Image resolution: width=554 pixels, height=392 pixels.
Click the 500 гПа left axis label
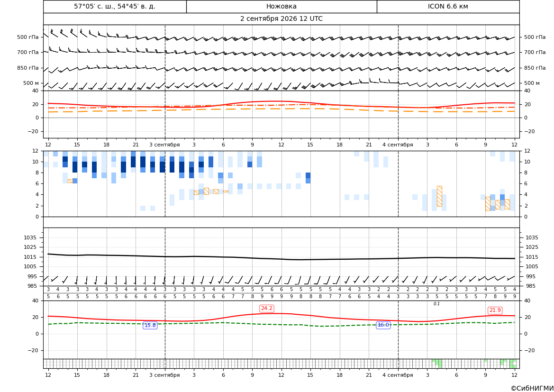click(27, 37)
